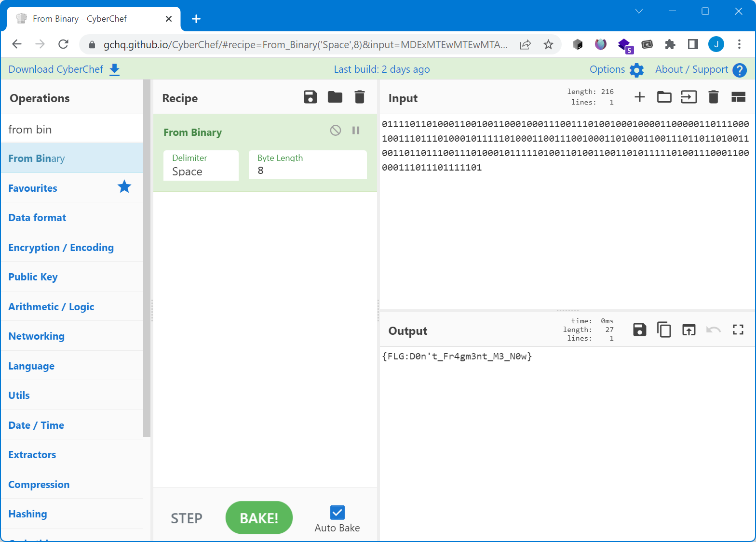Open the Delimiter dropdown set to Space
The height and width of the screenshot is (542, 756).
coord(201,166)
